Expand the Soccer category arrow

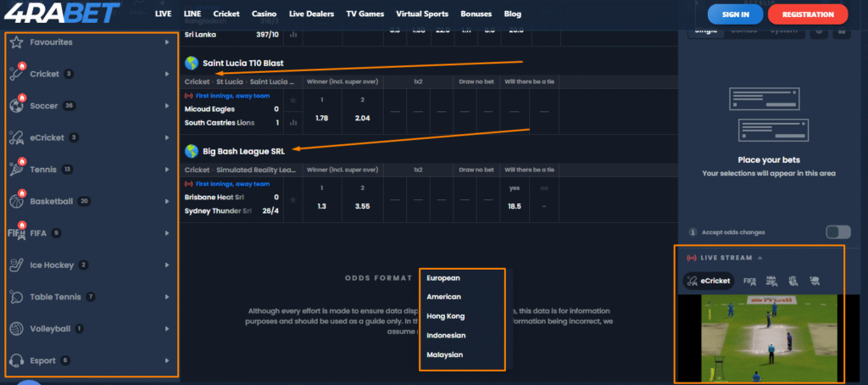(167, 106)
